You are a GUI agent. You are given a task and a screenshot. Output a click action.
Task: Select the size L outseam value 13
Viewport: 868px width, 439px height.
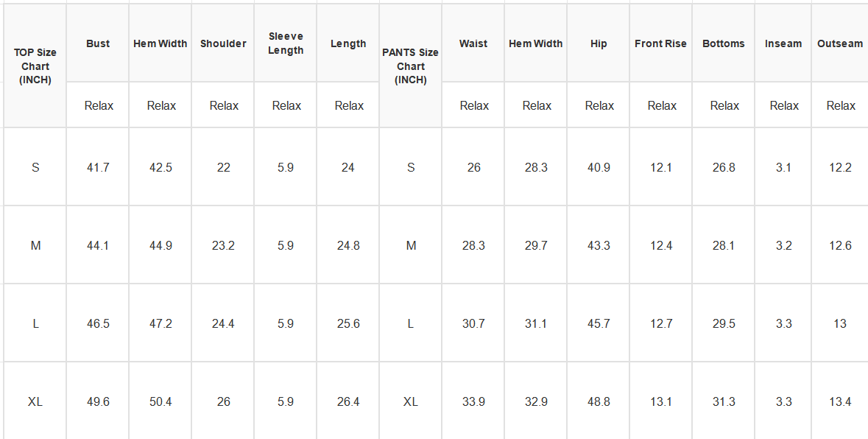coord(840,323)
